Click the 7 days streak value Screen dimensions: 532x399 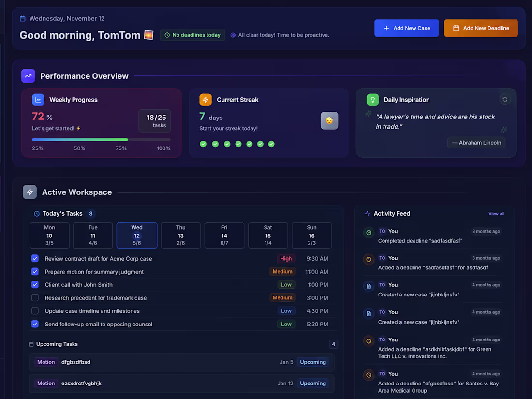[211, 117]
